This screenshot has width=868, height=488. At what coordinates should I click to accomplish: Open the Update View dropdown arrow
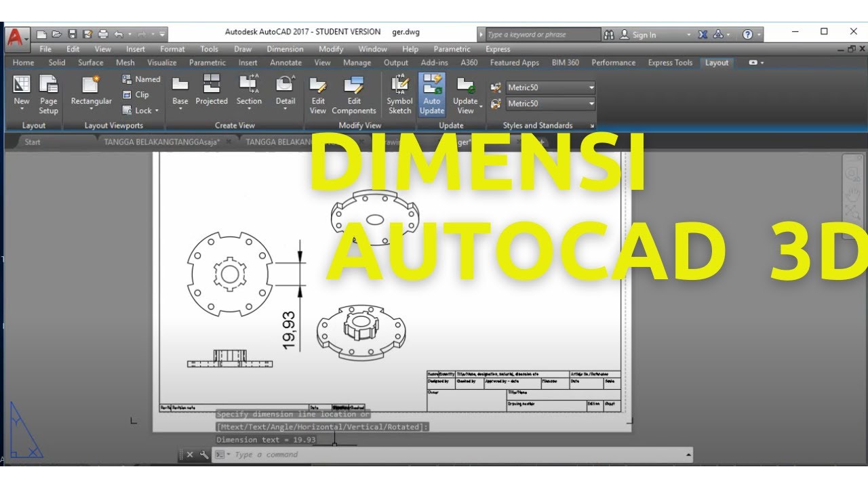point(481,107)
